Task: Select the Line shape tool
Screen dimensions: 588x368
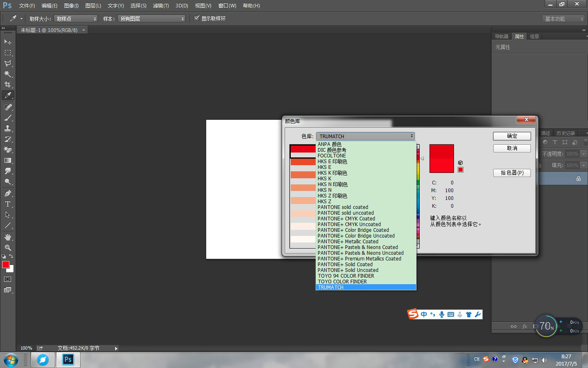Action: pos(8,225)
